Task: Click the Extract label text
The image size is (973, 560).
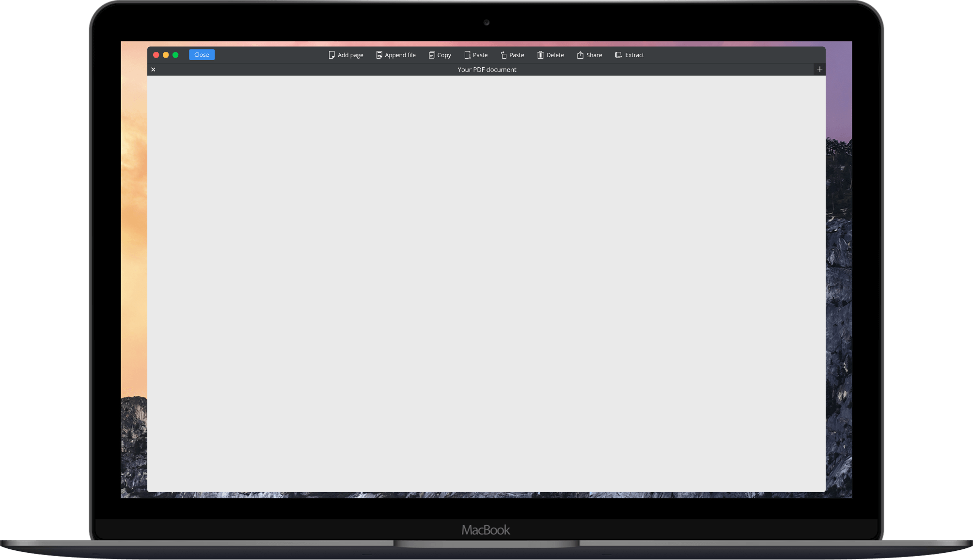Action: pos(634,54)
